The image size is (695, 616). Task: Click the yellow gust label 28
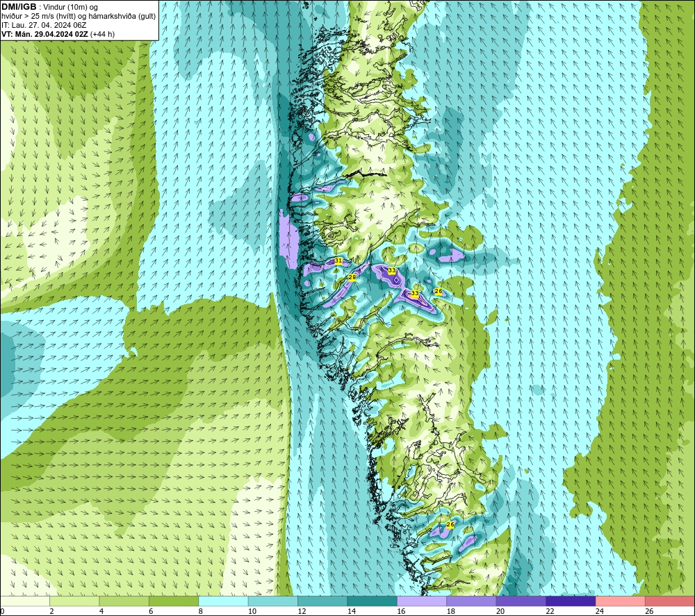(x=352, y=277)
